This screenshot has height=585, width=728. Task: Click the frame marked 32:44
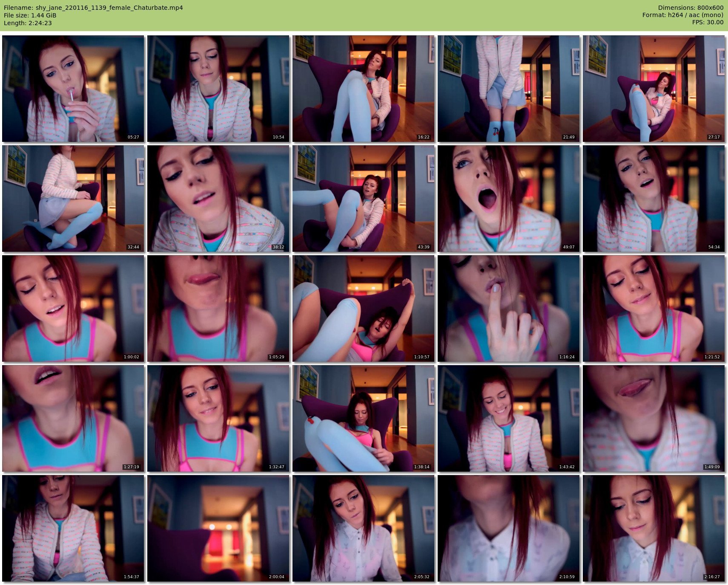coord(73,199)
